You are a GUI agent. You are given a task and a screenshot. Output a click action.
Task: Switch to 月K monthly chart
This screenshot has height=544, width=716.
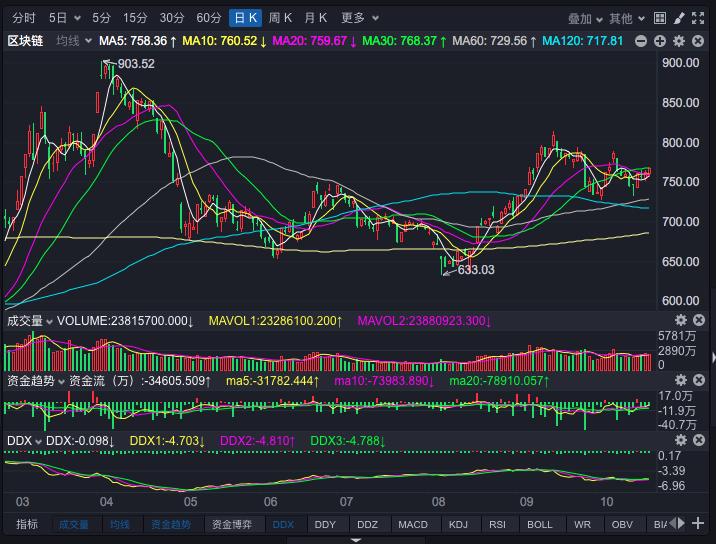(316, 18)
